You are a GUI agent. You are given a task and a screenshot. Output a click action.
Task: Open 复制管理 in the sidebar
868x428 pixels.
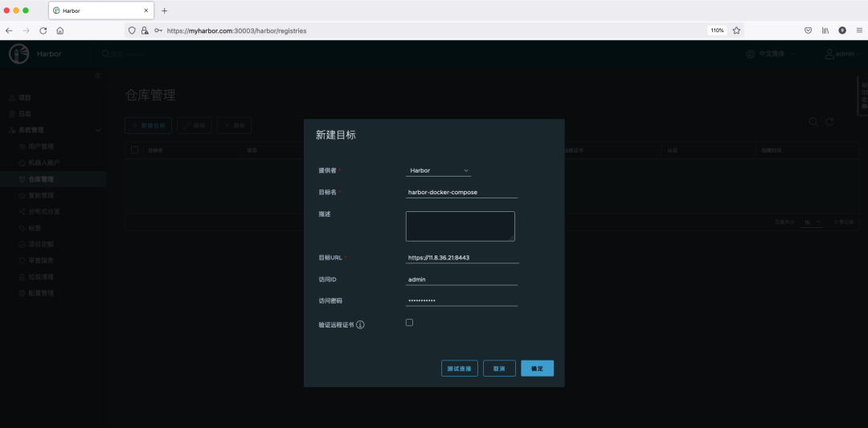(x=40, y=195)
